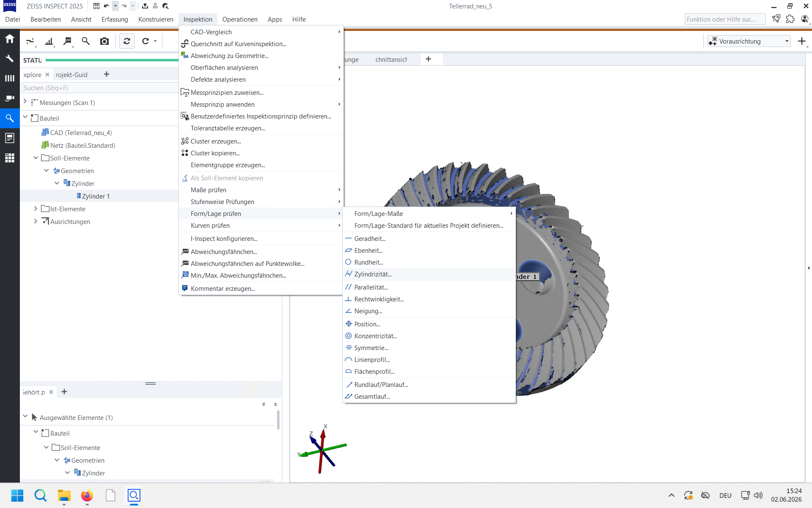The width and height of the screenshot is (812, 508).
Task: Switch to the chnittansicht tab
Action: tap(391, 60)
